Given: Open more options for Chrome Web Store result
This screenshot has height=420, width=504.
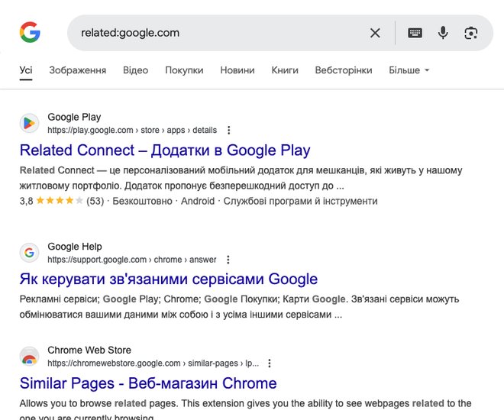Looking at the screenshot, I should click(270, 363).
